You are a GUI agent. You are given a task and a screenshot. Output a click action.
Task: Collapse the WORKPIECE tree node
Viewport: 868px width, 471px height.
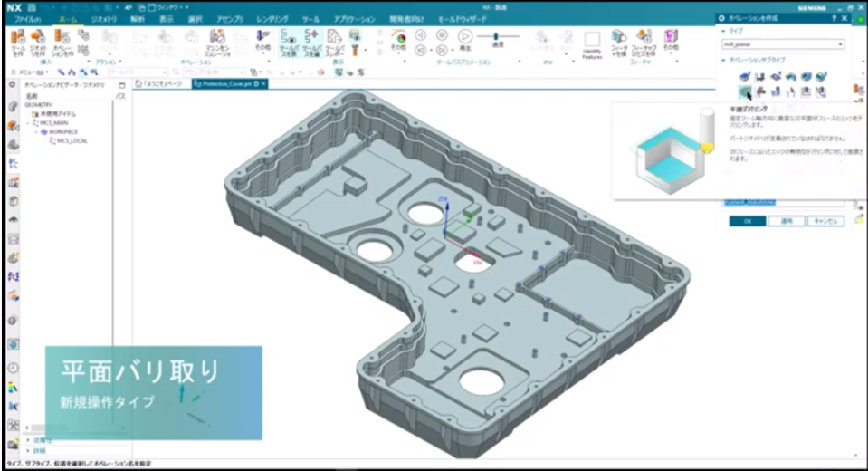pos(36,132)
